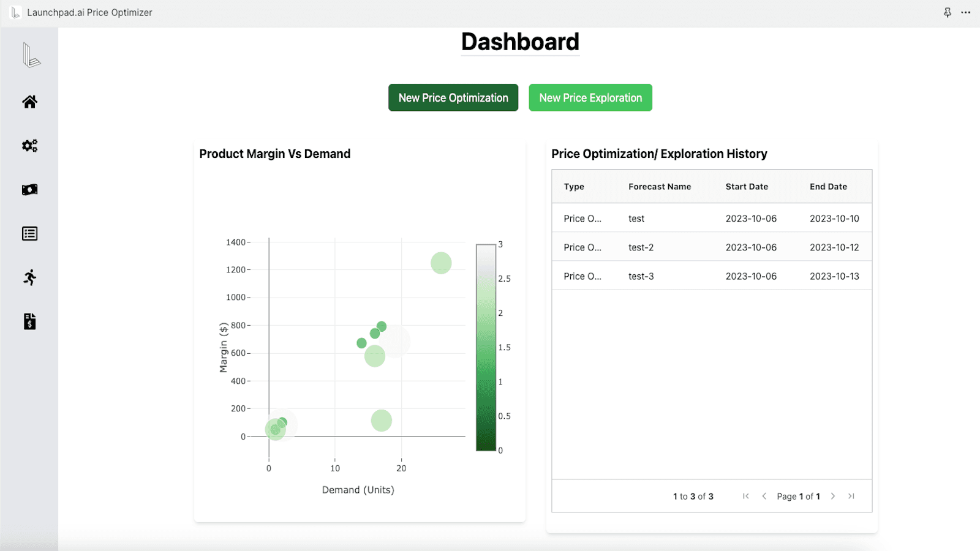Start a New Price Exploration
Image resolution: width=980 pixels, height=551 pixels.
pyautogui.click(x=590, y=98)
